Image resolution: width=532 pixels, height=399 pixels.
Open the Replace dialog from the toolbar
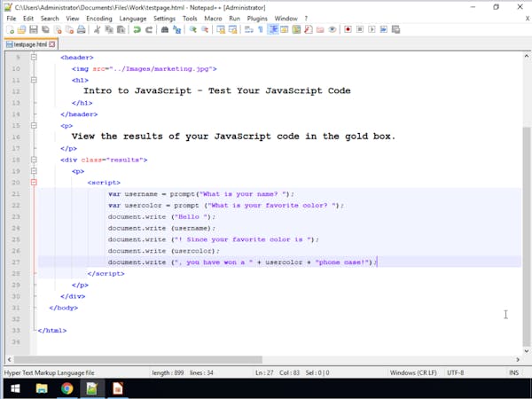[x=176, y=30]
